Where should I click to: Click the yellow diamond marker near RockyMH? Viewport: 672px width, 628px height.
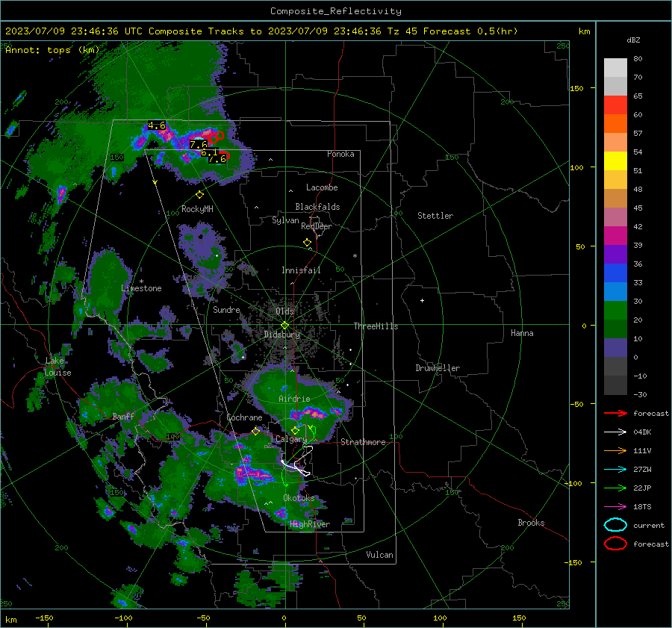pyautogui.click(x=199, y=195)
